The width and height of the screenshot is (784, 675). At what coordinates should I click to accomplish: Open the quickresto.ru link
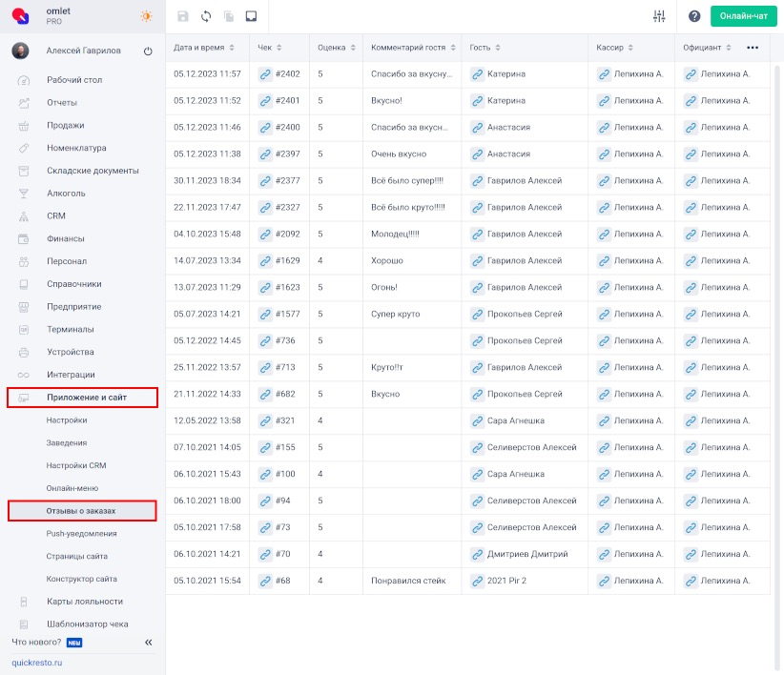[x=37, y=663]
